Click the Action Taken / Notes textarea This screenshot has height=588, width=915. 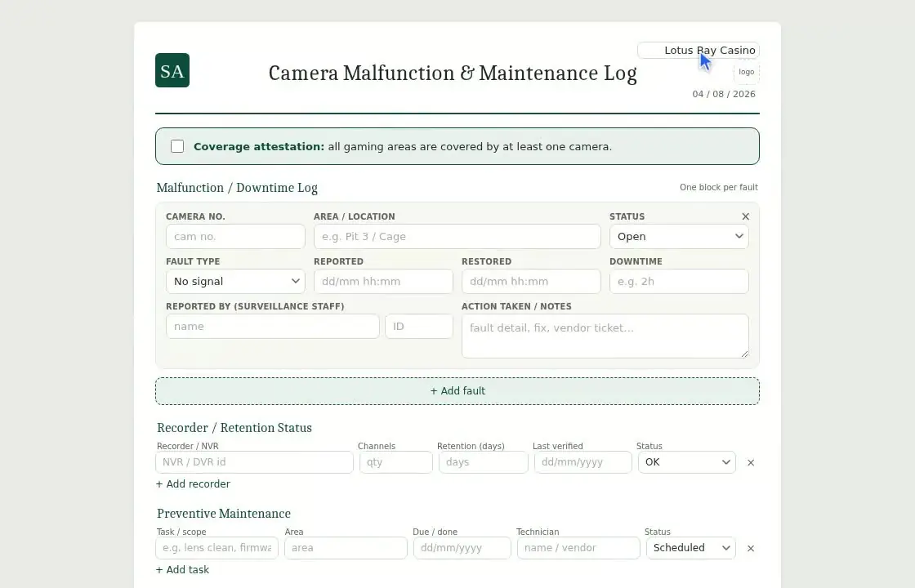click(605, 336)
